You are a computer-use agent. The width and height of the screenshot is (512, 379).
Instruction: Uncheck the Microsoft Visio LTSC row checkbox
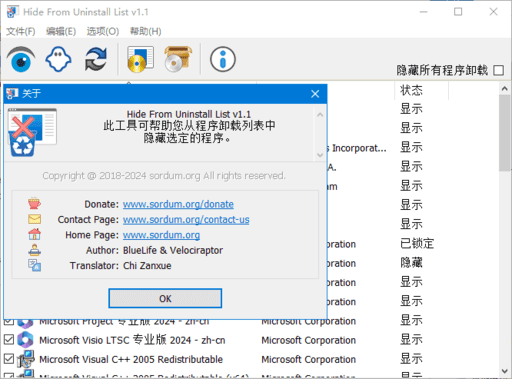(x=9, y=340)
